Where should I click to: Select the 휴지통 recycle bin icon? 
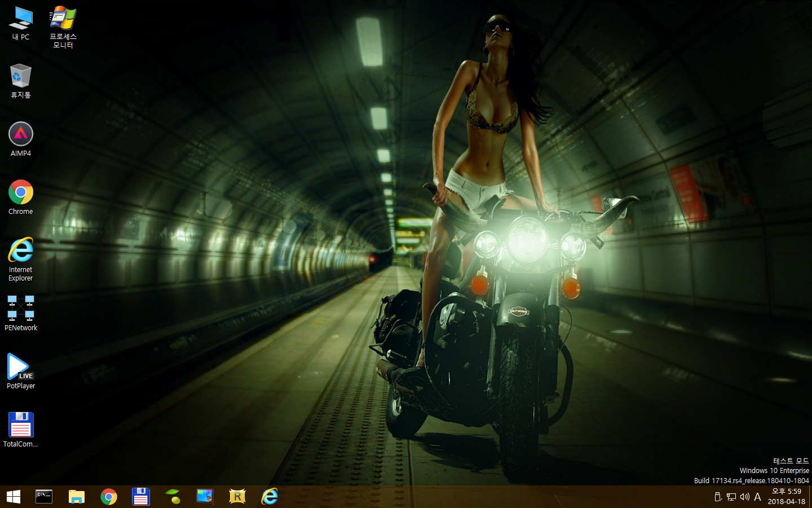pos(21,81)
